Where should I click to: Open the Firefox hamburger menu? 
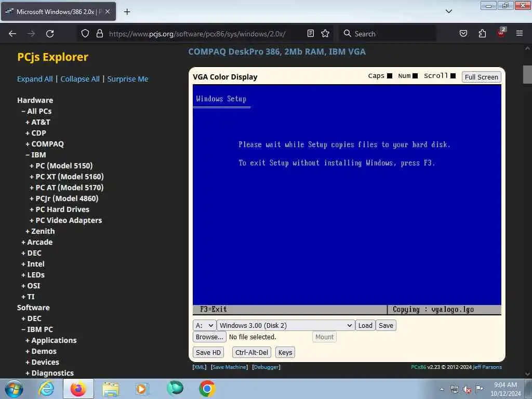(520, 33)
